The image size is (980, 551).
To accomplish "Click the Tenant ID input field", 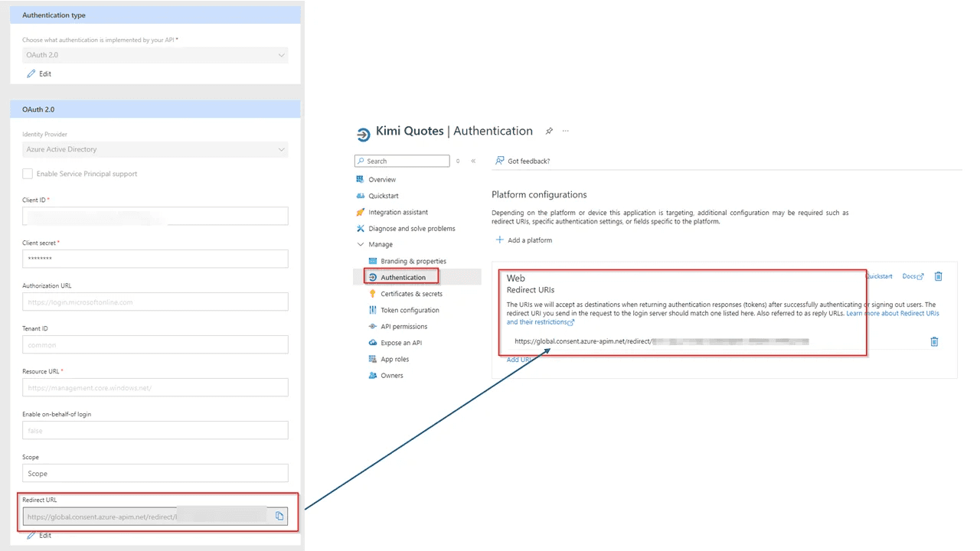I will [x=155, y=344].
